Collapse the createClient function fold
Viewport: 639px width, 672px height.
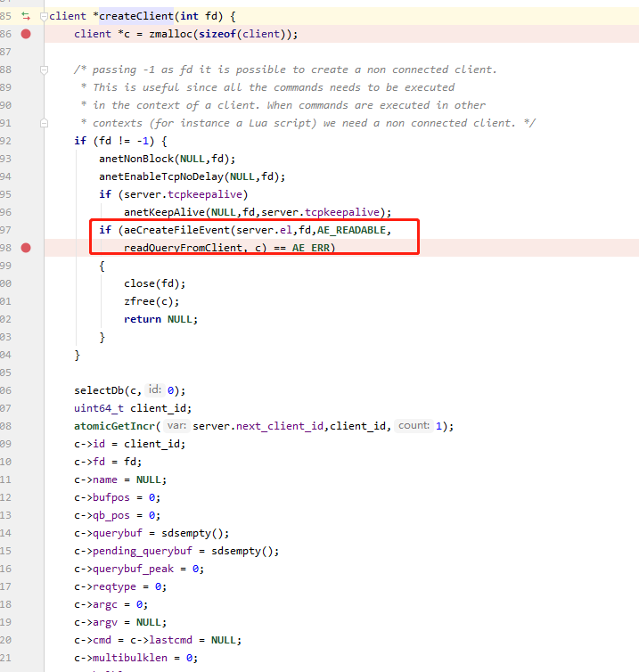[44, 16]
